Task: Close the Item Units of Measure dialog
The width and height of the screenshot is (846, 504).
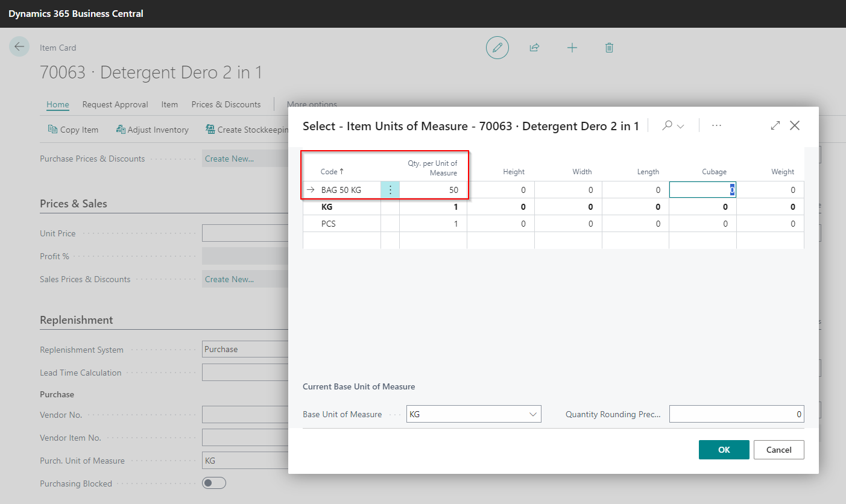Action: (795, 125)
